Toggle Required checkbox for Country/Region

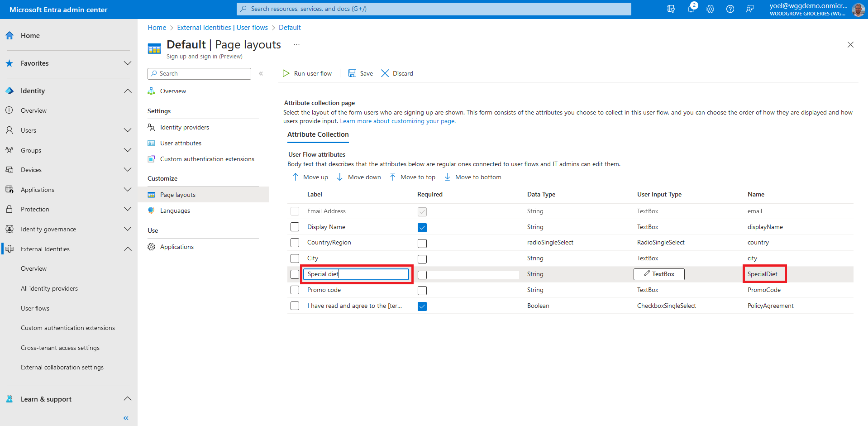(x=422, y=244)
